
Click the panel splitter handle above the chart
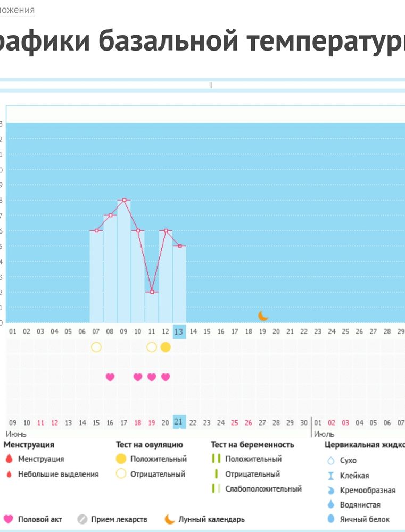[x=211, y=85]
